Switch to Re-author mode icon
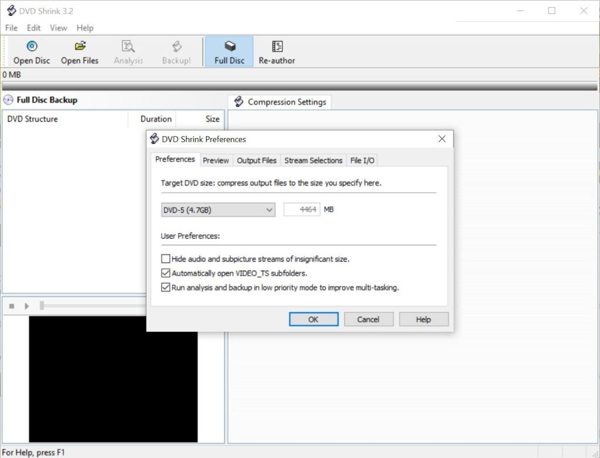This screenshot has width=600, height=458. tap(277, 46)
